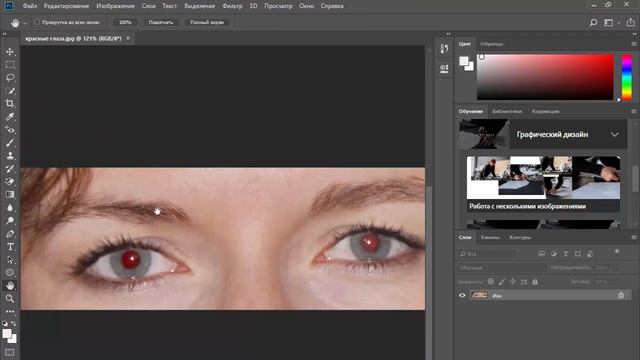Select the Clone Stamp tool
The height and width of the screenshot is (360, 640).
(10, 156)
